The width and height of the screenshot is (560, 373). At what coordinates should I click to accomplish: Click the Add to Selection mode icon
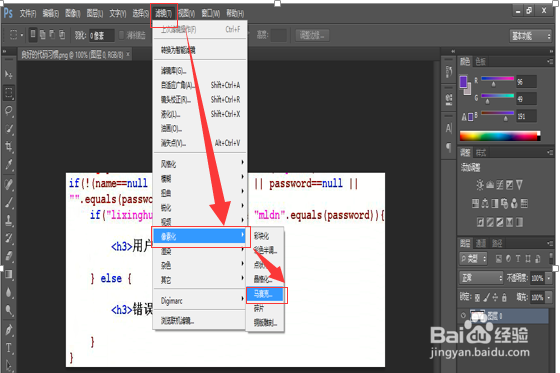click(x=42, y=34)
